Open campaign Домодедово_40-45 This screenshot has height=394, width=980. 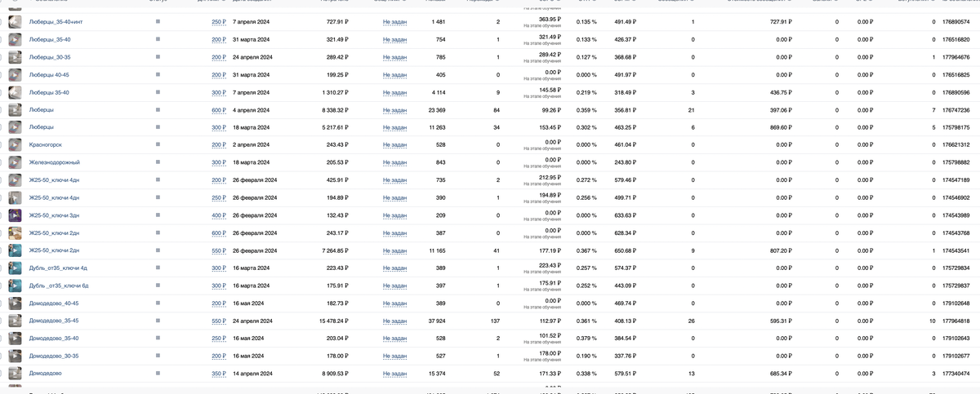[54, 303]
